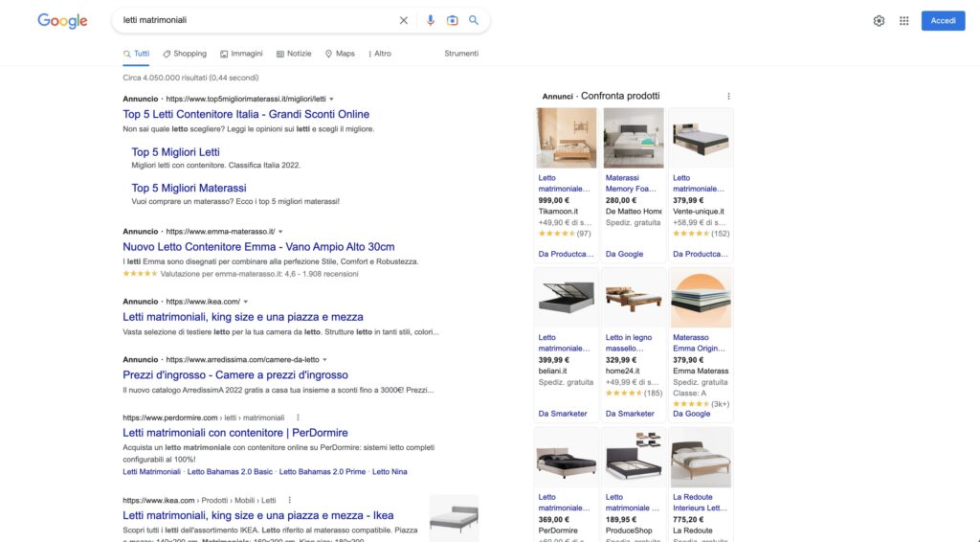The image size is (980, 542).
Task: Click Da Smarketer under home24.it product
Action: tap(630, 414)
